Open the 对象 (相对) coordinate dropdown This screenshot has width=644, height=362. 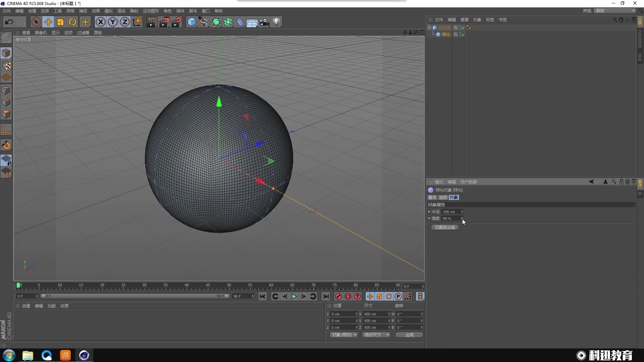click(x=344, y=335)
